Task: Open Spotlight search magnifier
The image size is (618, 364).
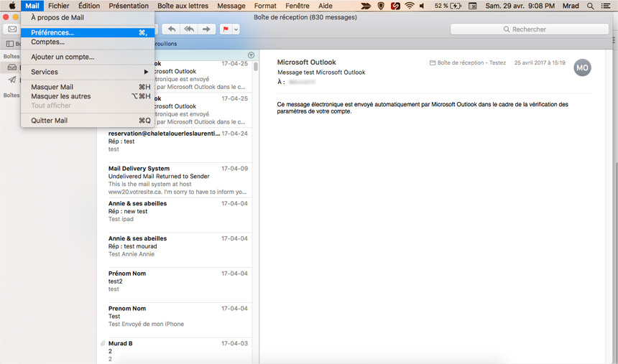Action: (x=590, y=6)
